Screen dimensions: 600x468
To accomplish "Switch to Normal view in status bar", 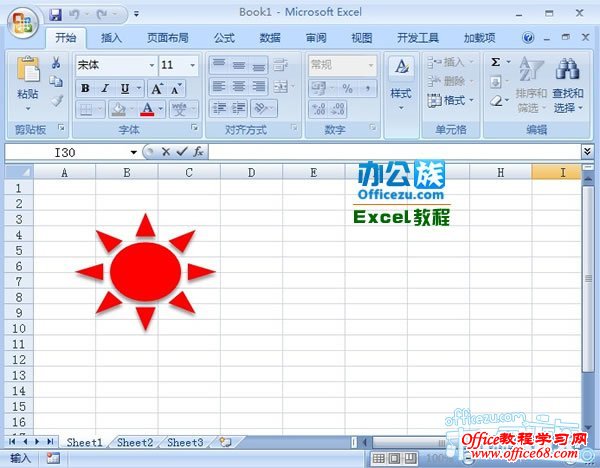I will (378, 458).
